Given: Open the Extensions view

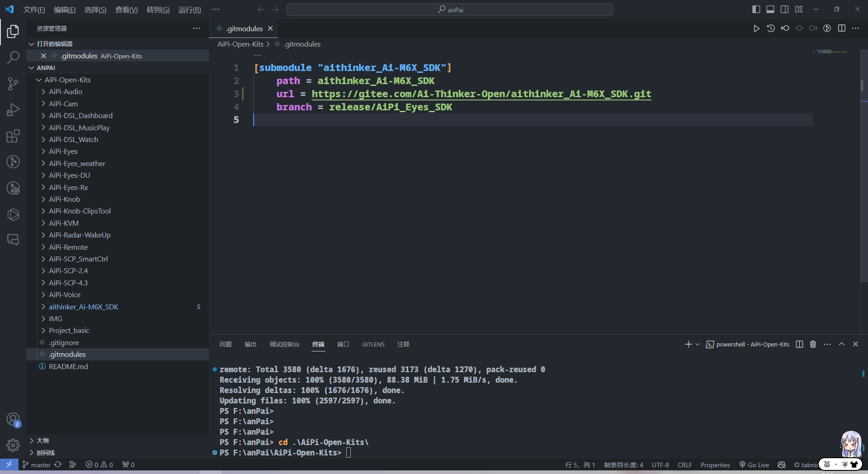Looking at the screenshot, I should [13, 136].
